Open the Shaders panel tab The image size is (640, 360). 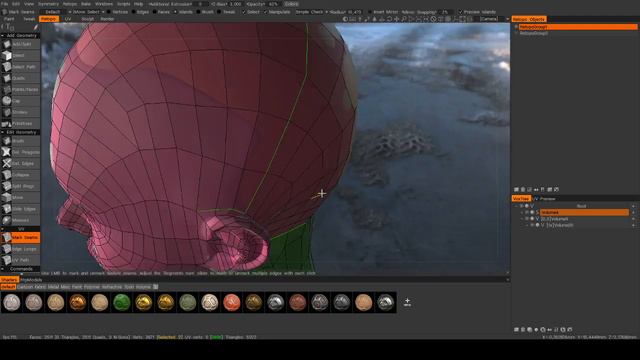pyautogui.click(x=9, y=280)
